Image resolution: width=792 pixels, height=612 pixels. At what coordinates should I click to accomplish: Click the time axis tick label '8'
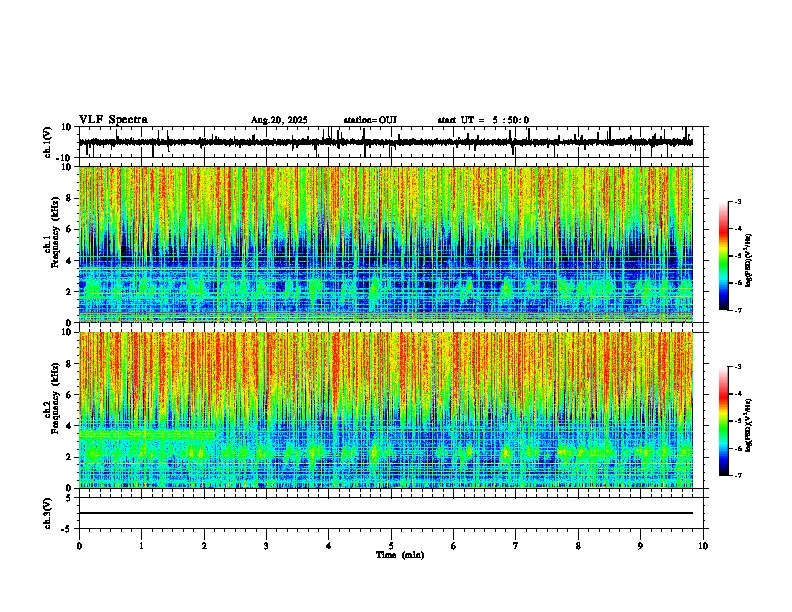click(578, 546)
